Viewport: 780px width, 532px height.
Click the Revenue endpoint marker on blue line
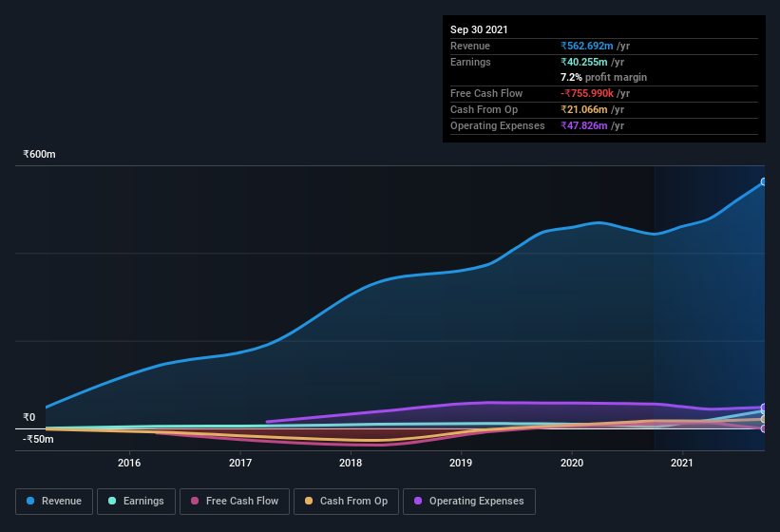(764, 182)
